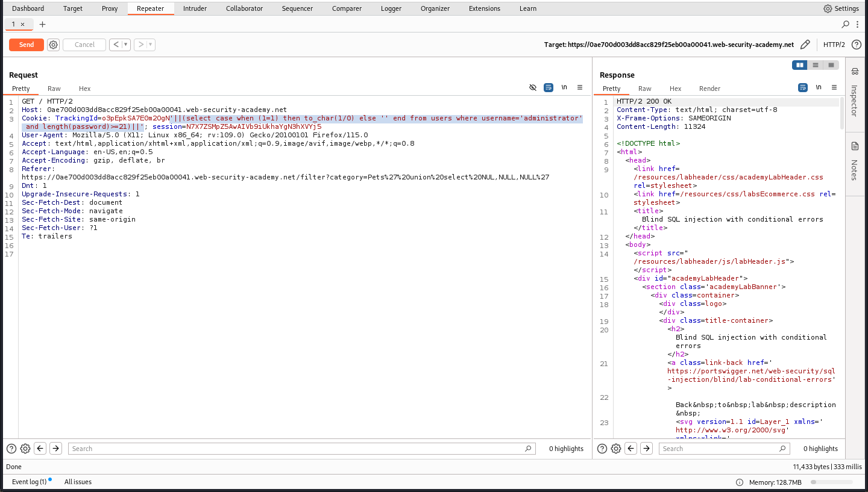Click the memory usage progress bar

(x=832, y=482)
